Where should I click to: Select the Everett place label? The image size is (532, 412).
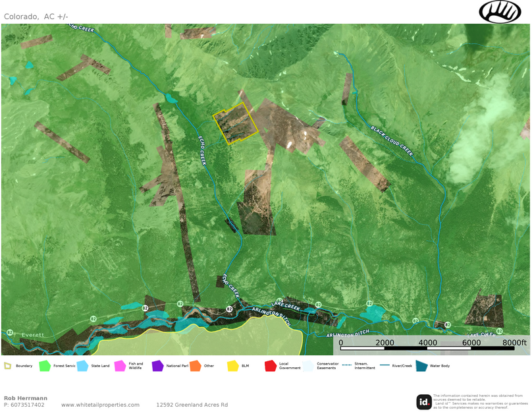32,335
